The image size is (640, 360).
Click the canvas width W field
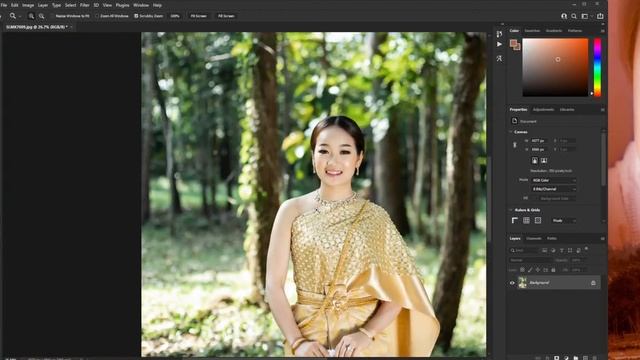point(539,140)
